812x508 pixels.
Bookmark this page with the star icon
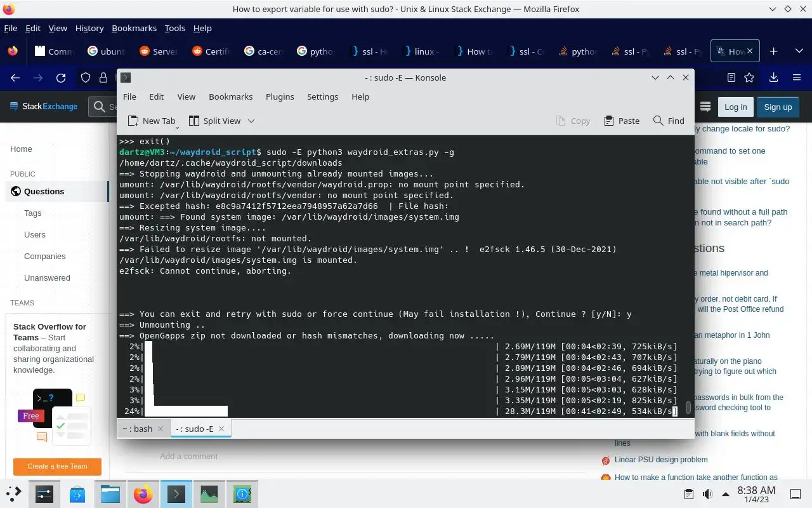click(749, 77)
